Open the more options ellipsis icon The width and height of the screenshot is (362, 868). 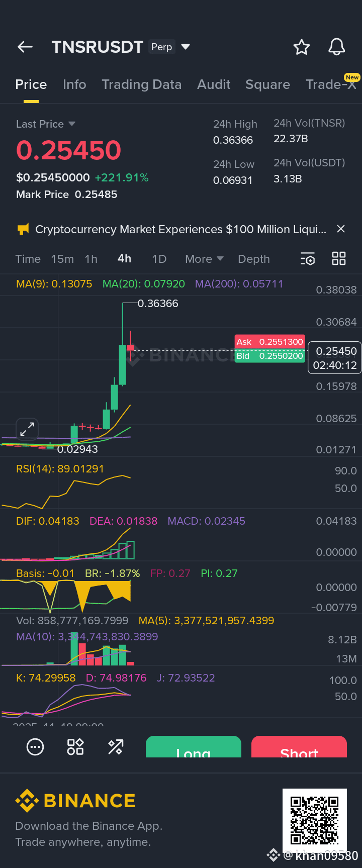coord(35,747)
